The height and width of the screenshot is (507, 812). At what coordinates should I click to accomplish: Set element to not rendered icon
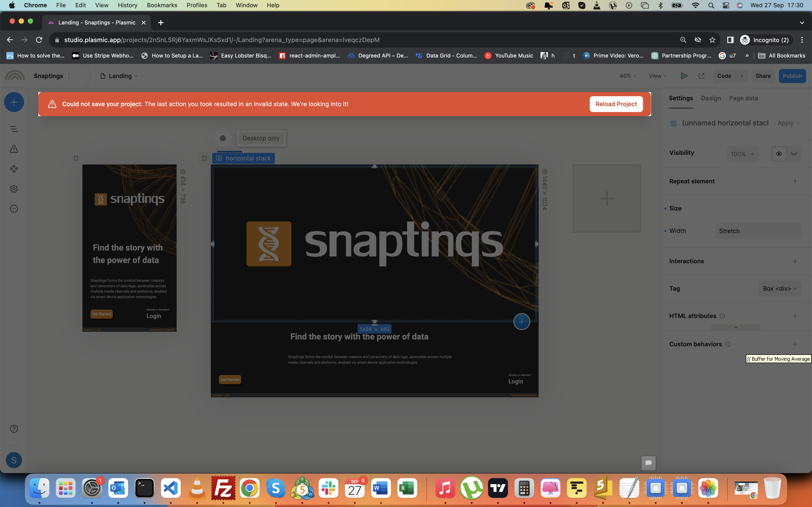click(794, 154)
